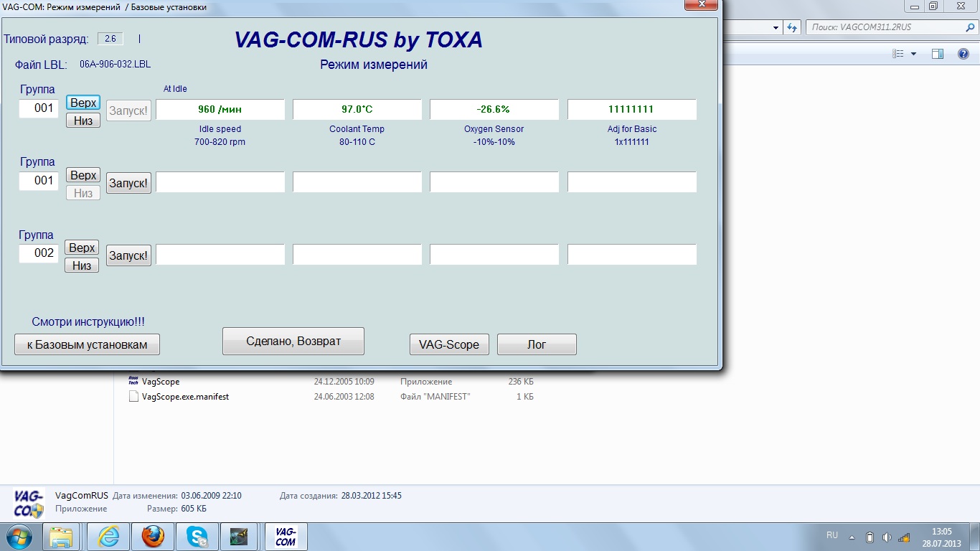Click the 97.0°C coolant temp value
The height and width of the screenshot is (551, 980).
(357, 109)
